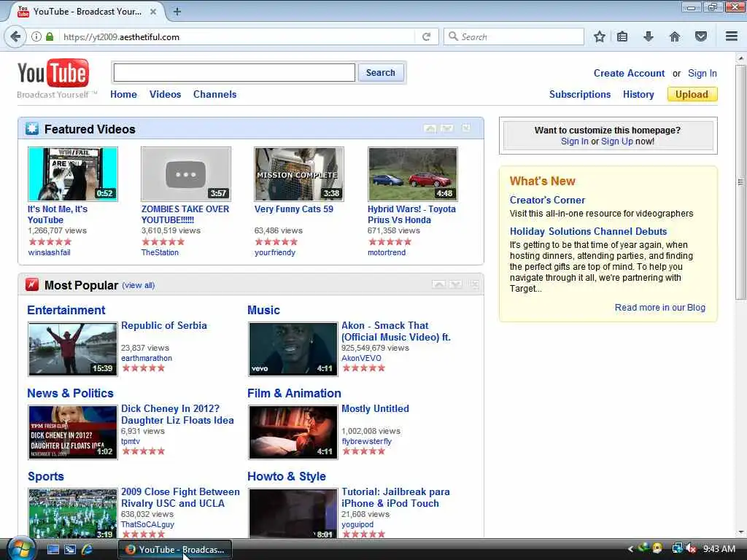747x560 pixels.
Task: Close the Most Popular module
Action: 474,284
